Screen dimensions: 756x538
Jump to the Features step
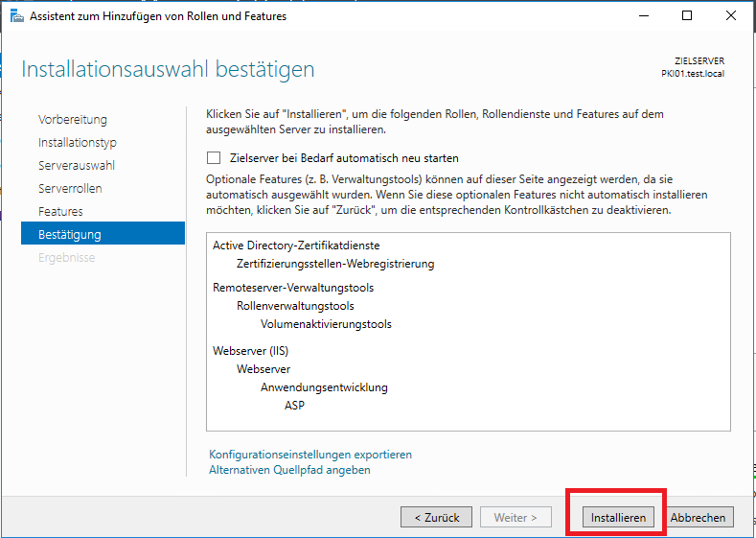60,212
